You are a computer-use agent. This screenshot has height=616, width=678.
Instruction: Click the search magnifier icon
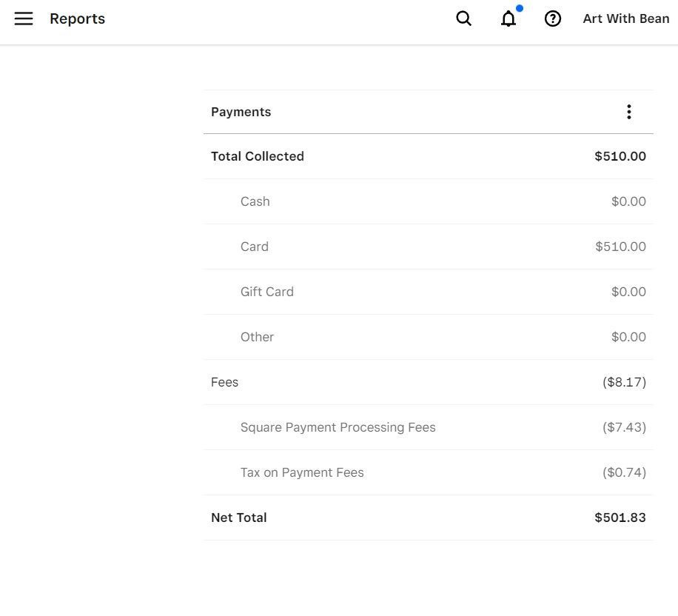pyautogui.click(x=463, y=19)
